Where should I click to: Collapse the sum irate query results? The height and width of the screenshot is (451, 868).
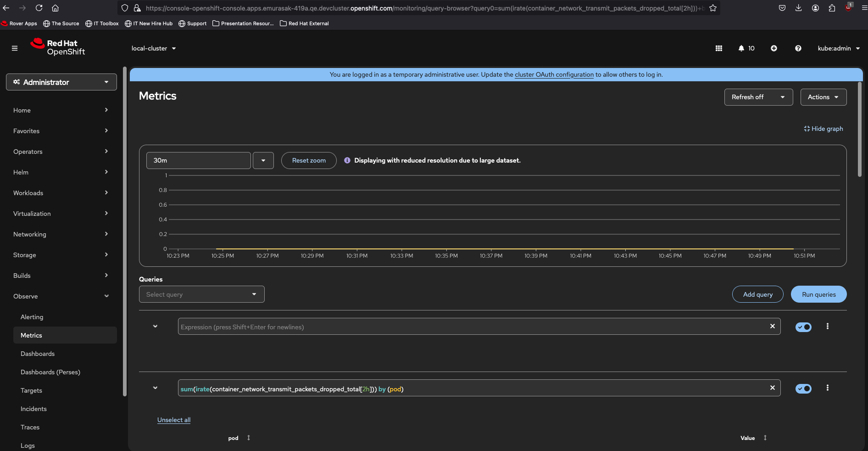pyautogui.click(x=155, y=388)
